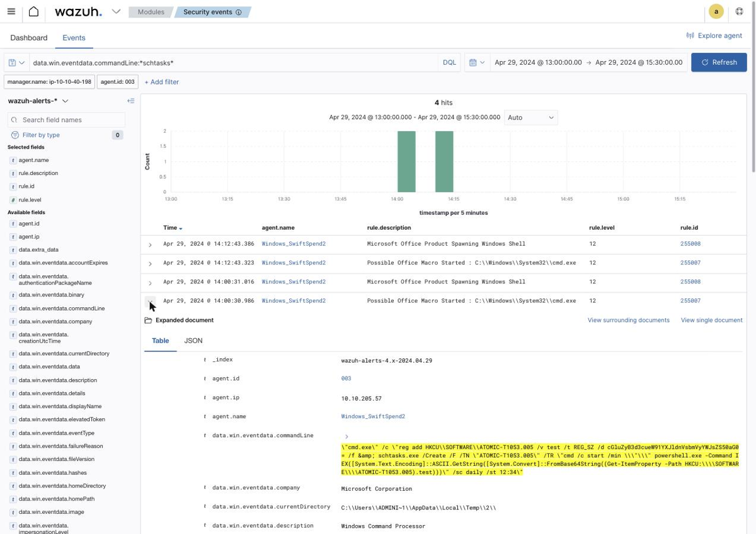Select the agent.ip value 10.10.205.57
The image size is (756, 534).
pyautogui.click(x=361, y=399)
